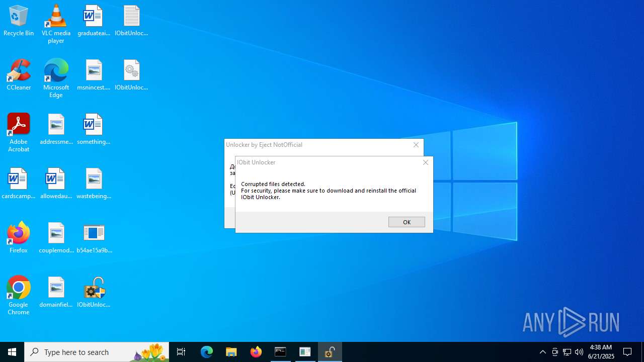The image size is (644, 362).
Task: Select the something Word document icon
Action: click(x=94, y=130)
